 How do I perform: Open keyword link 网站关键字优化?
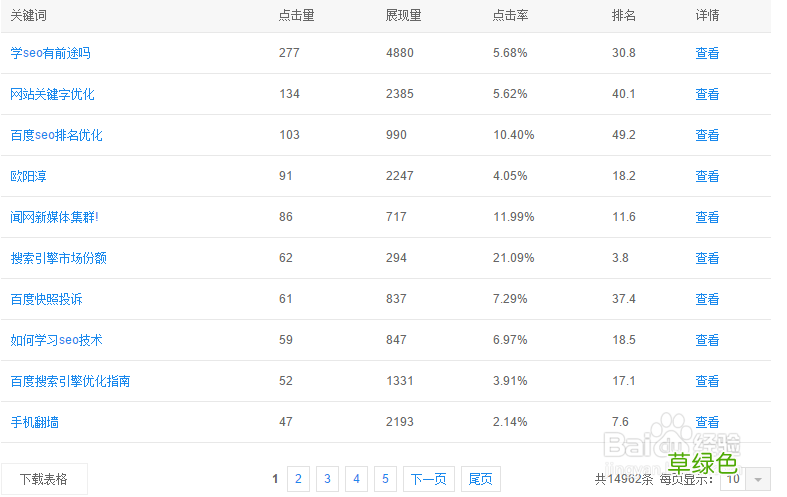[x=52, y=94]
